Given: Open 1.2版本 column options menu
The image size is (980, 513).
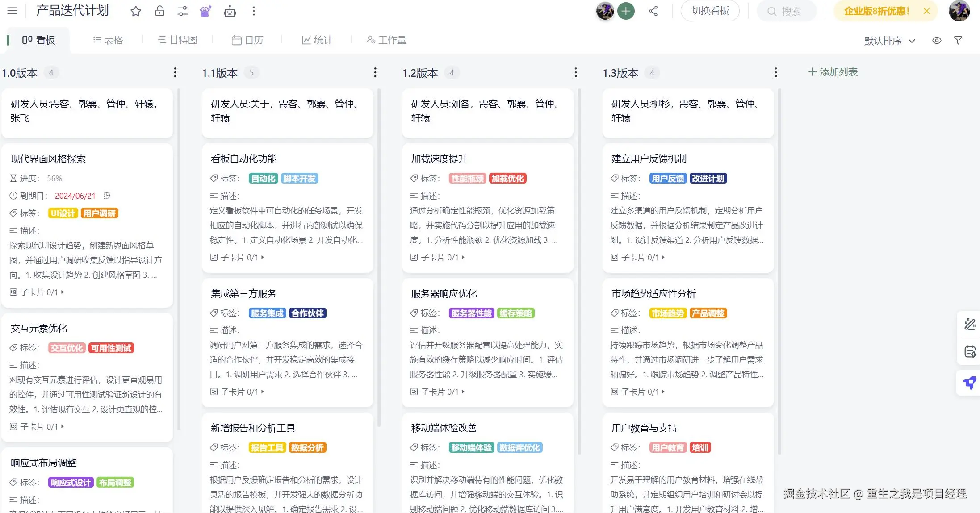Looking at the screenshot, I should click(x=575, y=72).
